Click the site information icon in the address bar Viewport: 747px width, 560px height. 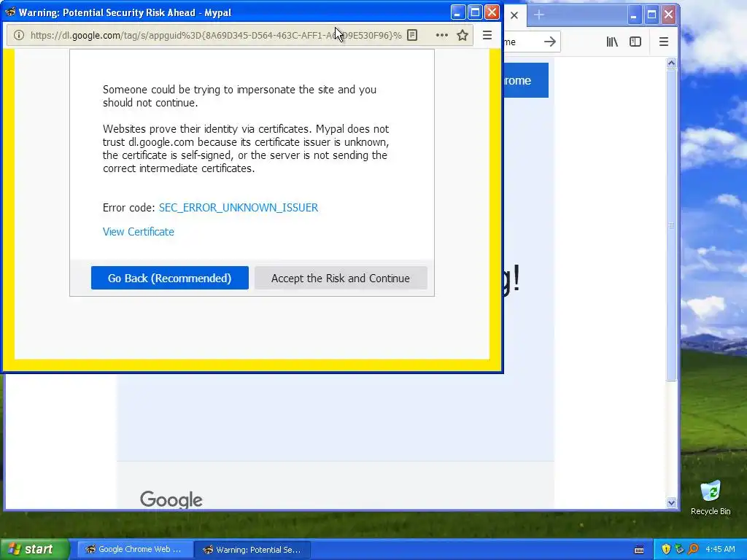[x=18, y=35]
